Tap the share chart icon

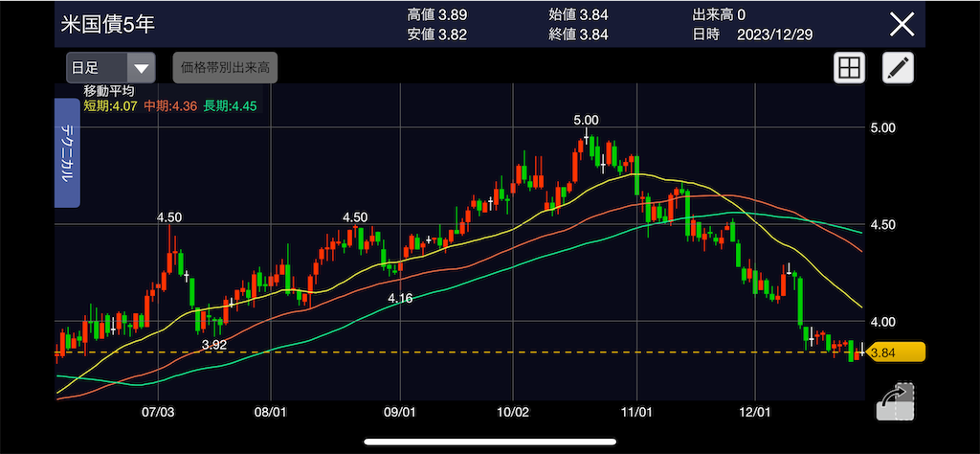point(895,402)
